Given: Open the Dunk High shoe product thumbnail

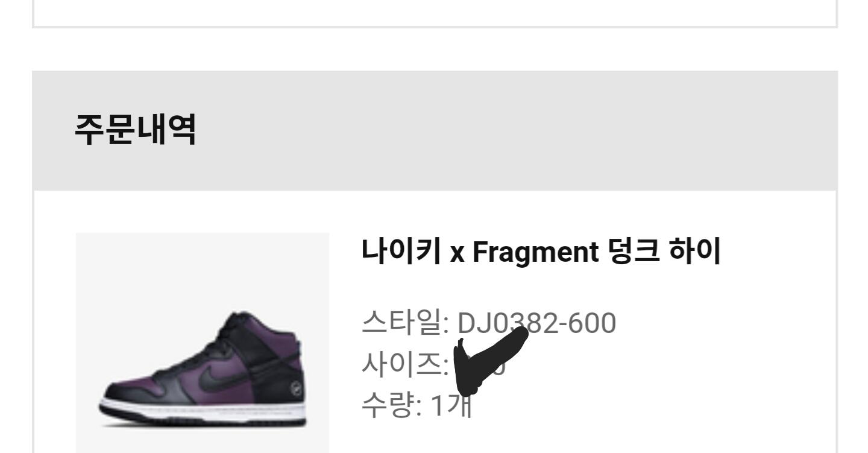Looking at the screenshot, I should click(203, 343).
